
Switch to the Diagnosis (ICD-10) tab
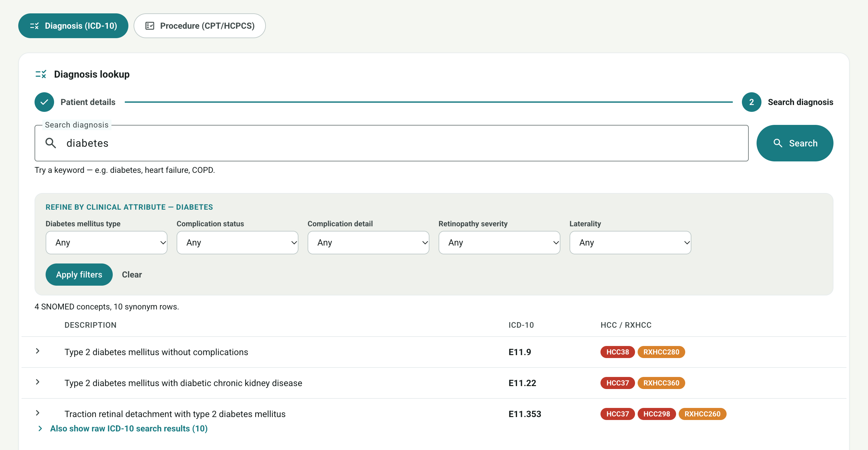click(73, 26)
